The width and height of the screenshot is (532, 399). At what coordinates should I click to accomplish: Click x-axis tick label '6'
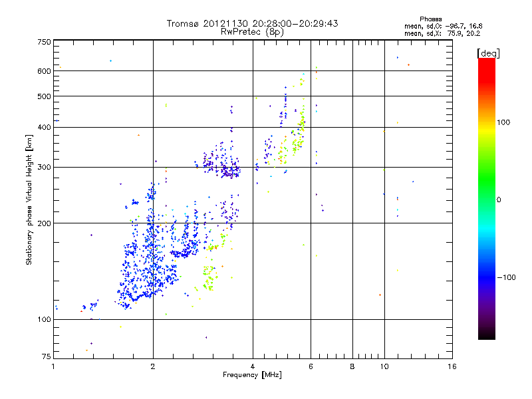click(x=311, y=366)
